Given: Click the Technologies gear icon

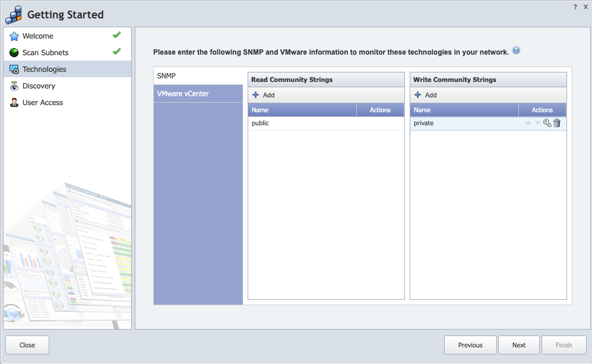Looking at the screenshot, I should pos(14,69).
